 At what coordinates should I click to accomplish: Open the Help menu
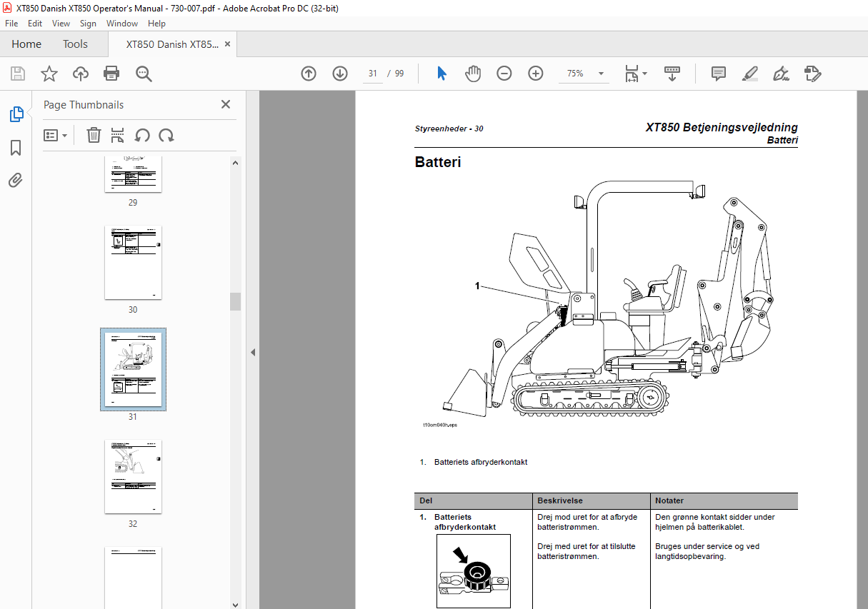click(156, 24)
